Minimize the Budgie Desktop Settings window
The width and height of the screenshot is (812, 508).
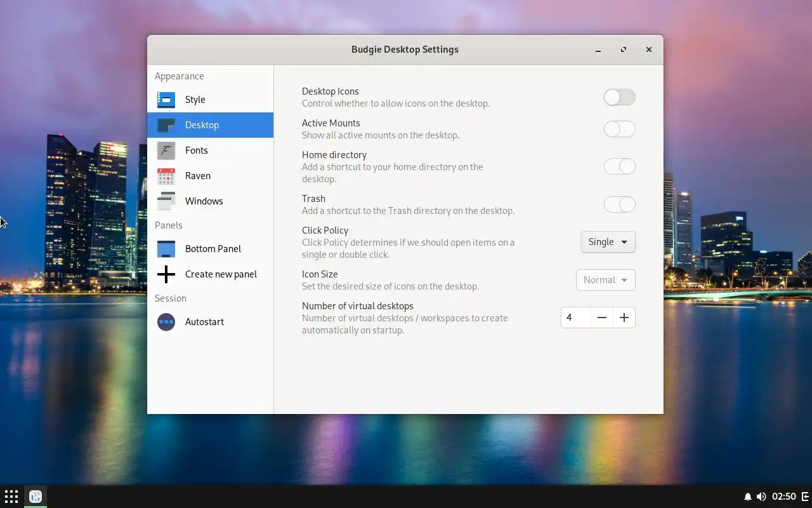[598, 50]
